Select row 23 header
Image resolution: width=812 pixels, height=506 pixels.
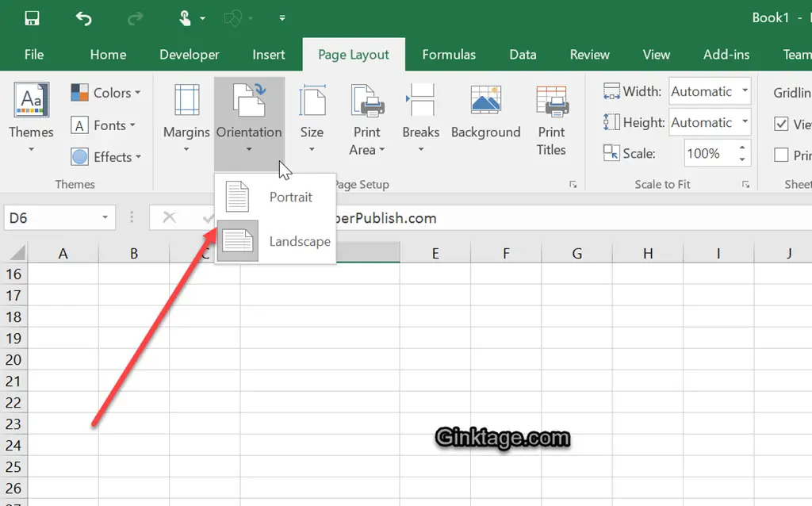(13, 424)
